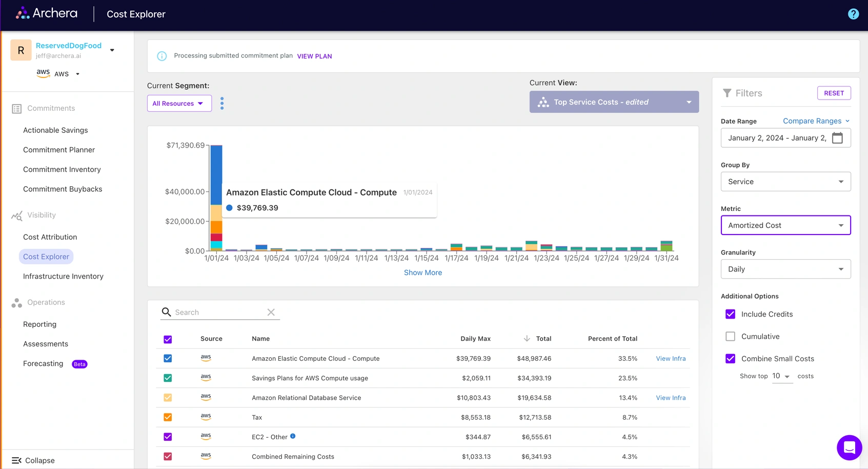Click the Commitments section icon

pos(16,108)
